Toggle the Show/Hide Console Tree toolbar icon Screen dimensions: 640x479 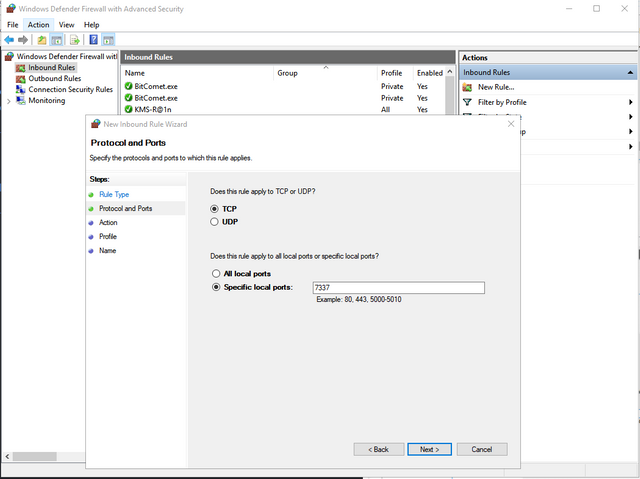pyautogui.click(x=56, y=40)
